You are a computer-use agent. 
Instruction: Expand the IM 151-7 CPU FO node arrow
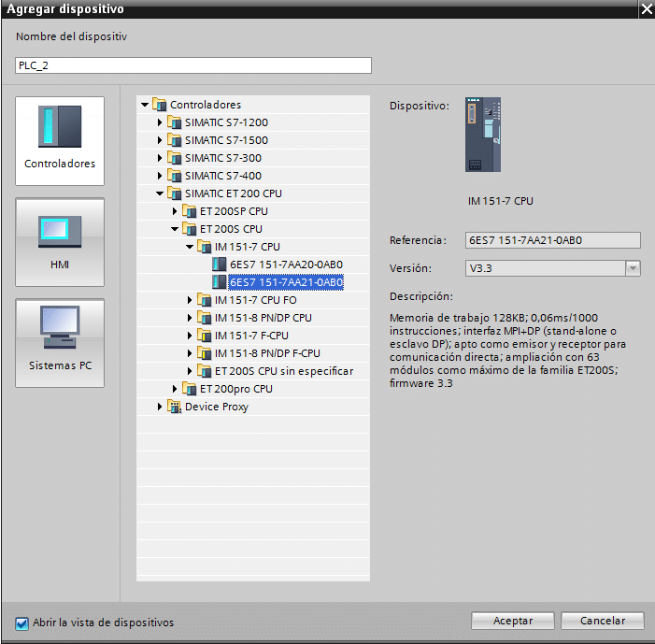click(190, 300)
